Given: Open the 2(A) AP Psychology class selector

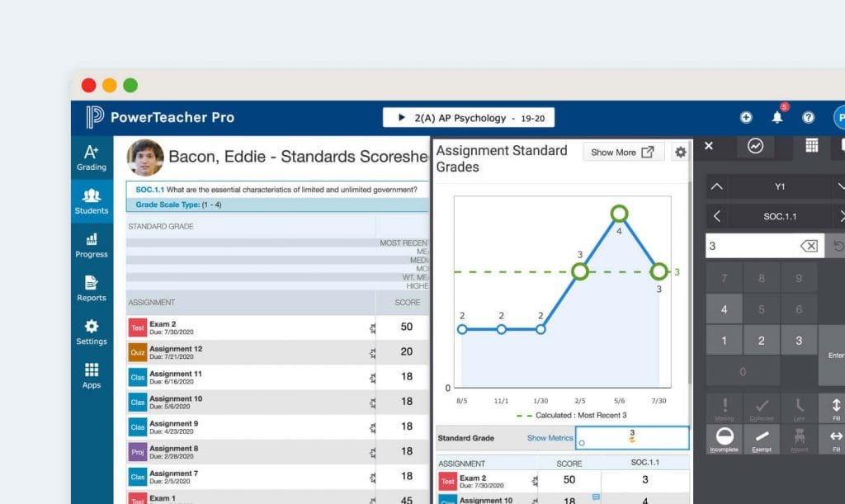Looking at the screenshot, I should [469, 117].
